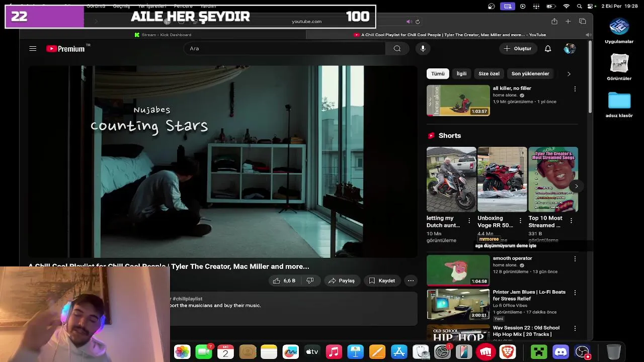This screenshot has width=644, height=362.
Task: Show the next Shorts with the arrow
Action: 577,186
